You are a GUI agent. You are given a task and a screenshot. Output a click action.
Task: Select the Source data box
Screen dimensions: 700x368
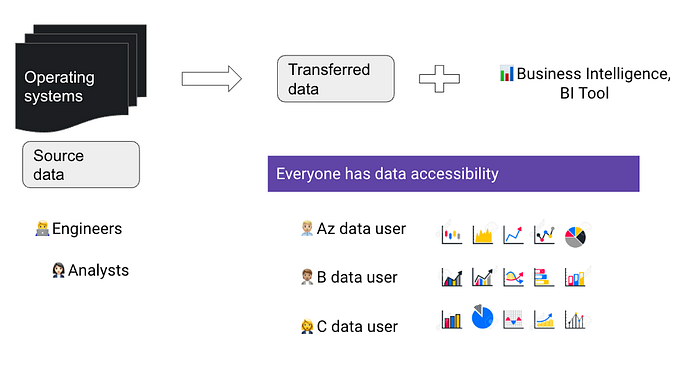coord(81,164)
